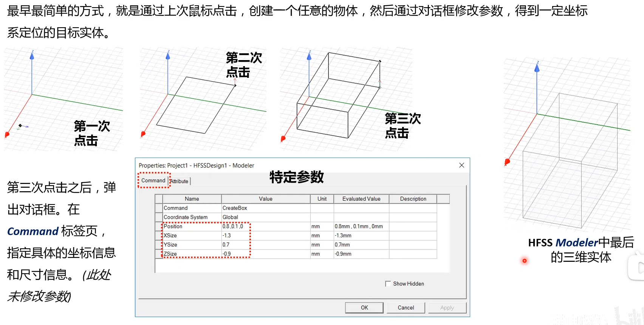The height and width of the screenshot is (325, 644).
Task: Switch to the Command tab
Action: (153, 181)
